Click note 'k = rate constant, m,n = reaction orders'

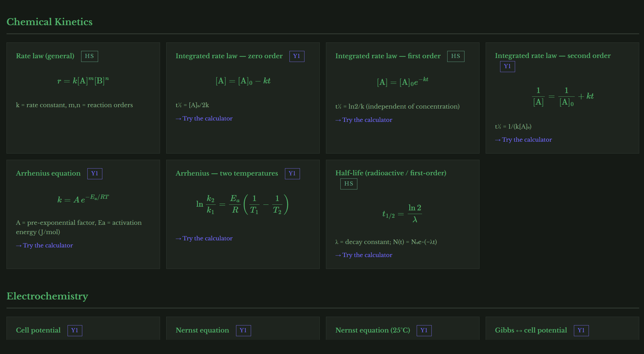coord(74,105)
